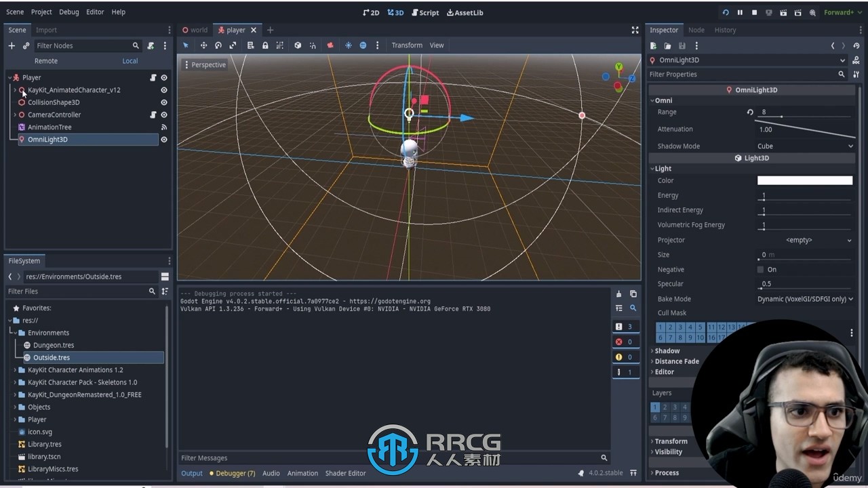Hide the OmniLight3D node
Screen dimensions: 868x488
coord(163,140)
